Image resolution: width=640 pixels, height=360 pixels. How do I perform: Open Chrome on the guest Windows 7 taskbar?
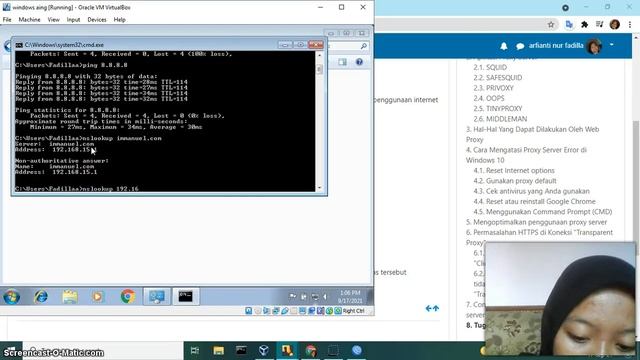click(128, 297)
